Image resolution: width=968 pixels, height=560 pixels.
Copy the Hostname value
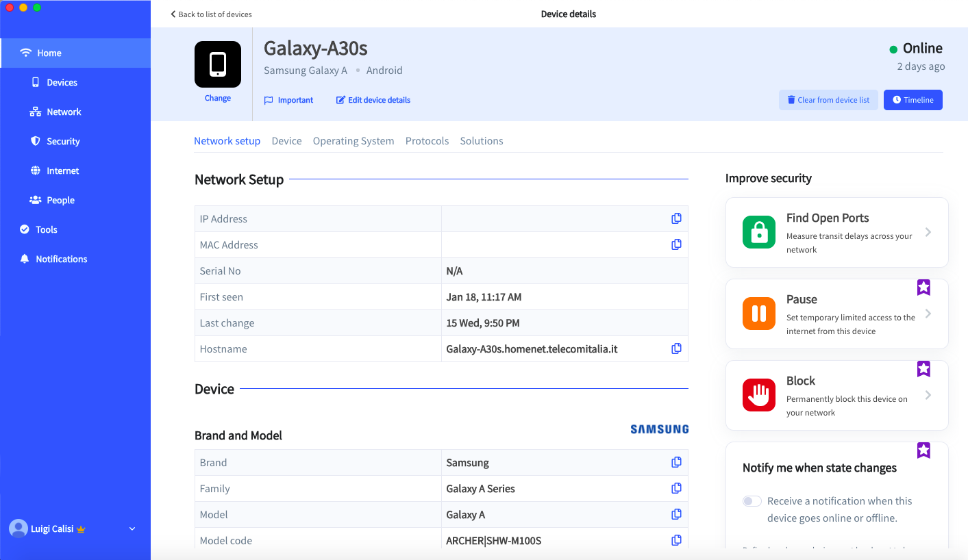676,348
